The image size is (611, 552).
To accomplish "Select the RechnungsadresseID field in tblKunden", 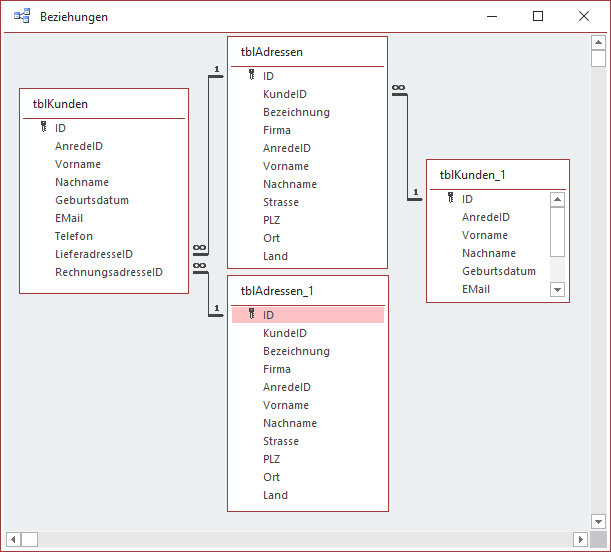I will pos(108,272).
